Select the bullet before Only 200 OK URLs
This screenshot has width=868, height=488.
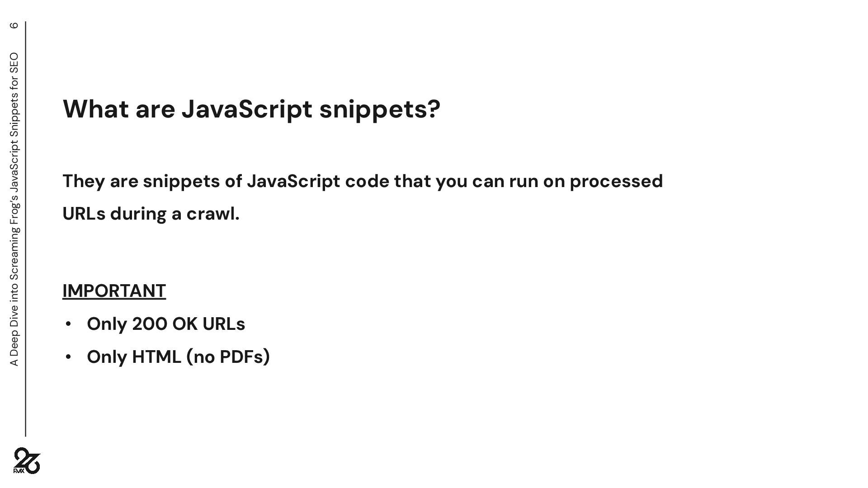pos(68,324)
